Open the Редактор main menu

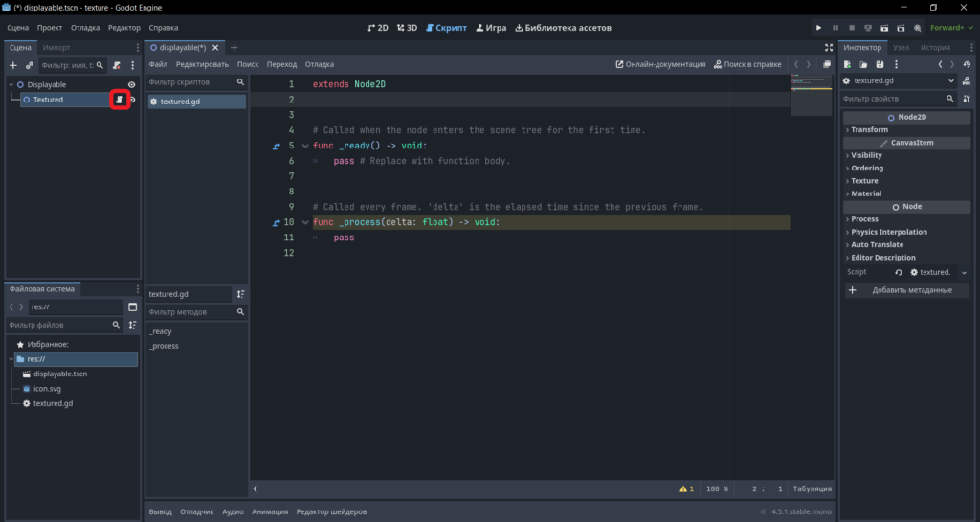(x=123, y=28)
